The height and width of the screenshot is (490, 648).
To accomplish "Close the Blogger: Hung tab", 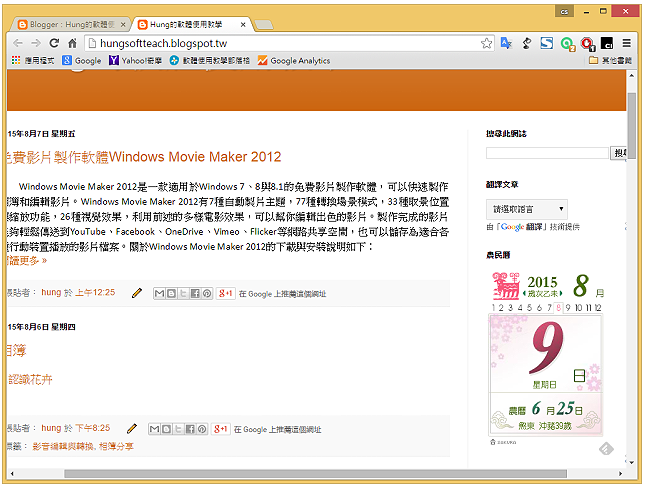I will coord(123,25).
